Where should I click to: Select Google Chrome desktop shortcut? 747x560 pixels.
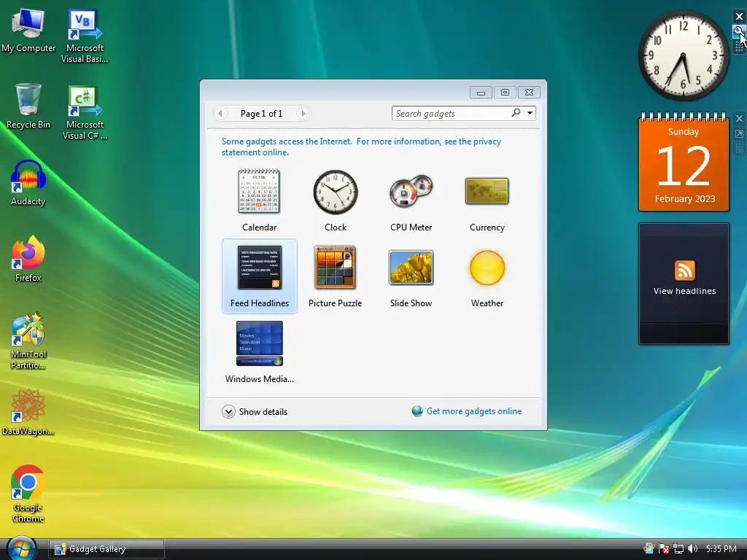(x=28, y=494)
